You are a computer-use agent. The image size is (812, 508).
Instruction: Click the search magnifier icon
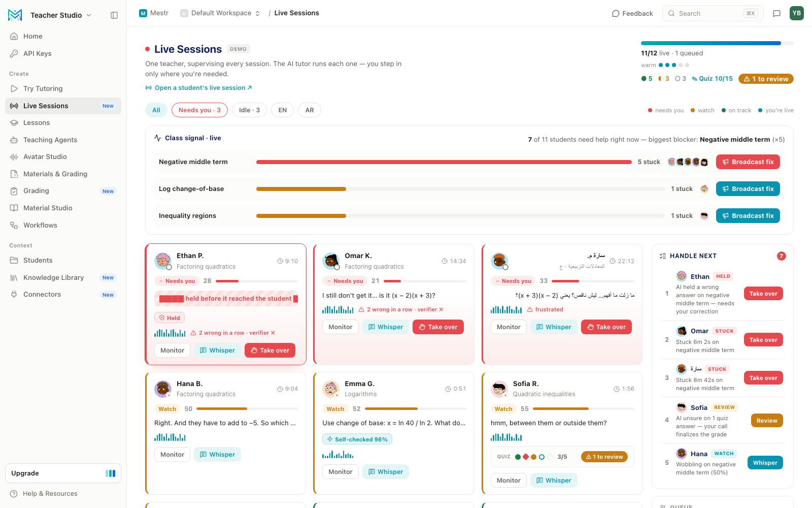pyautogui.click(x=671, y=13)
